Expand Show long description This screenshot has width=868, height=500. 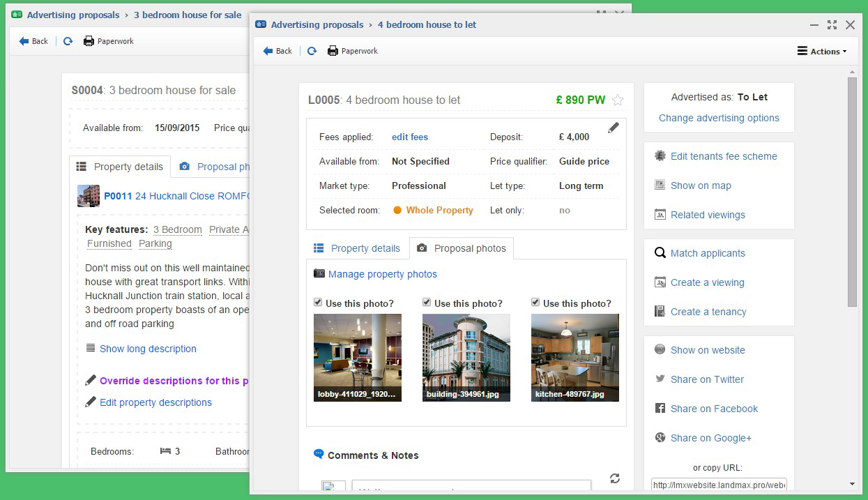pyautogui.click(x=148, y=349)
